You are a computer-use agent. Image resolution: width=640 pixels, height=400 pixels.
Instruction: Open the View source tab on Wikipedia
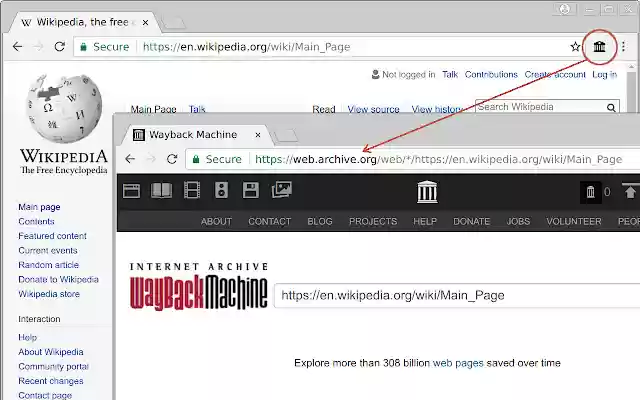373,109
